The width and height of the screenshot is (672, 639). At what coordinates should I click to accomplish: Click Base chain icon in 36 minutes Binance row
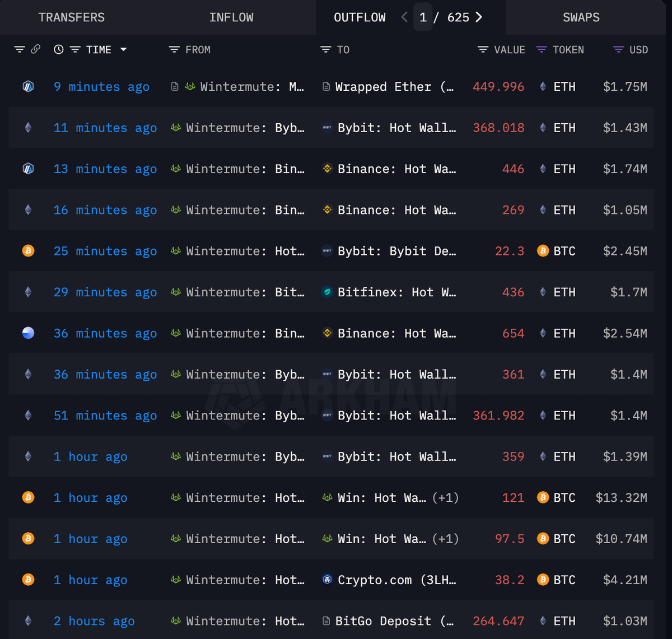(x=28, y=333)
